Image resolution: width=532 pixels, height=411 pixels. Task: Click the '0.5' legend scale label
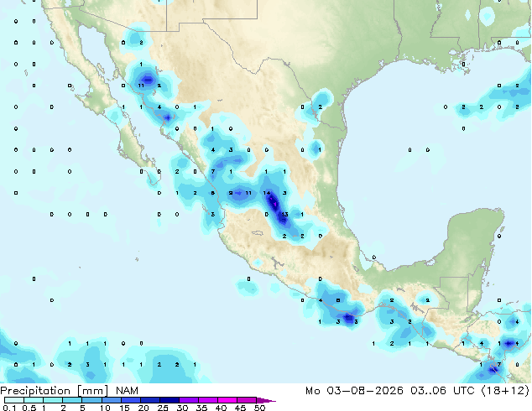pyautogui.click(x=29, y=408)
